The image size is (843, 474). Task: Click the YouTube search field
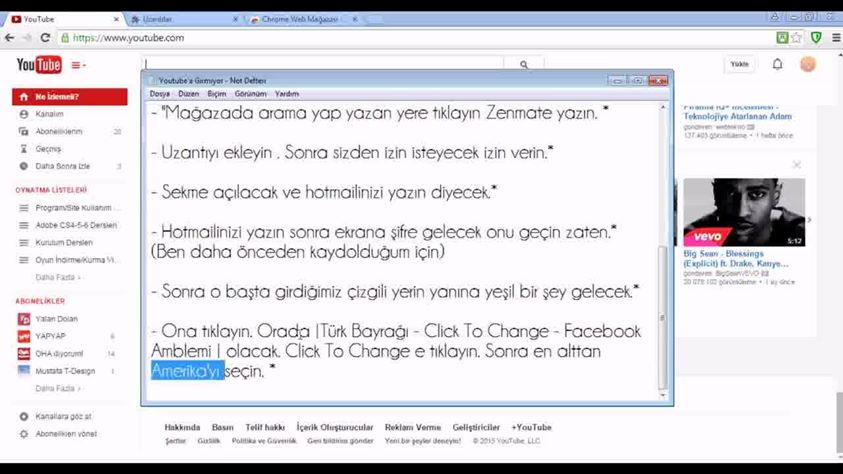pyautogui.click(x=323, y=64)
